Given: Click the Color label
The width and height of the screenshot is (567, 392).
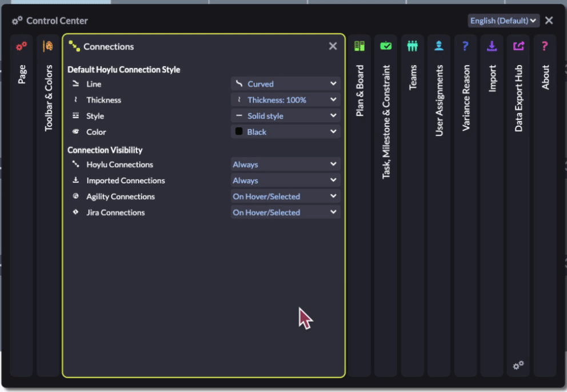Looking at the screenshot, I should 96,132.
